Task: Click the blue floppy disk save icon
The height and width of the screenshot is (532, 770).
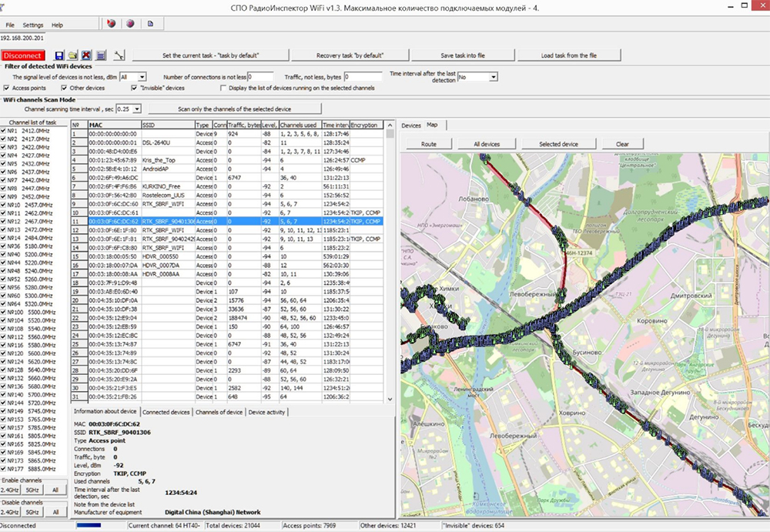Action: click(59, 55)
